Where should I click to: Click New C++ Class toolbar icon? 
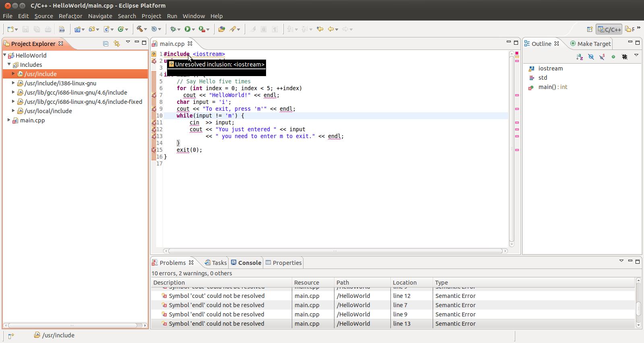click(x=121, y=29)
